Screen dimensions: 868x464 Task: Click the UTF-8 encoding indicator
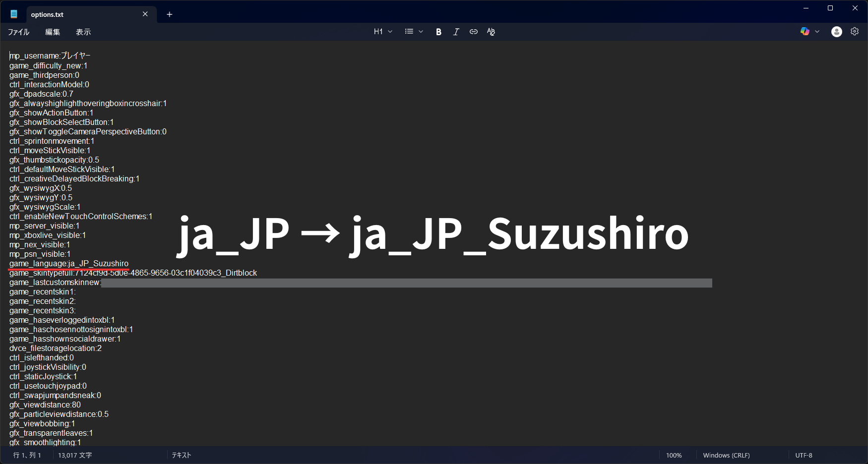(x=803, y=455)
